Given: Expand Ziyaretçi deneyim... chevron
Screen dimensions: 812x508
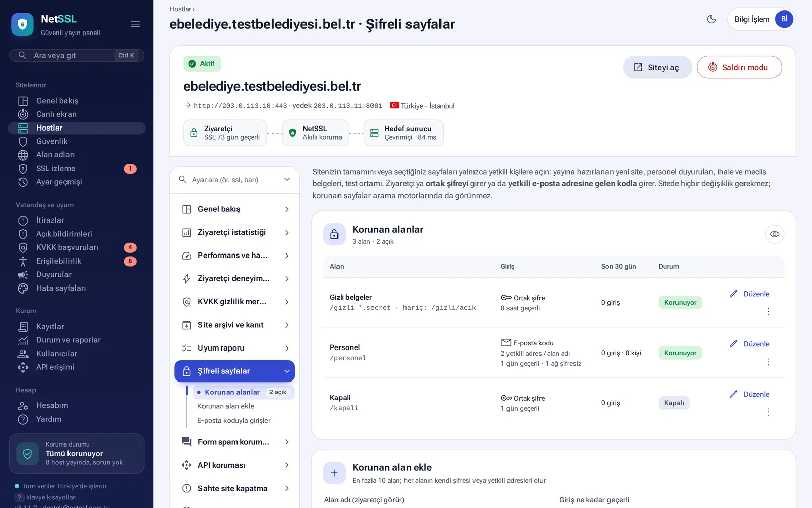Looking at the screenshot, I should click(287, 279).
